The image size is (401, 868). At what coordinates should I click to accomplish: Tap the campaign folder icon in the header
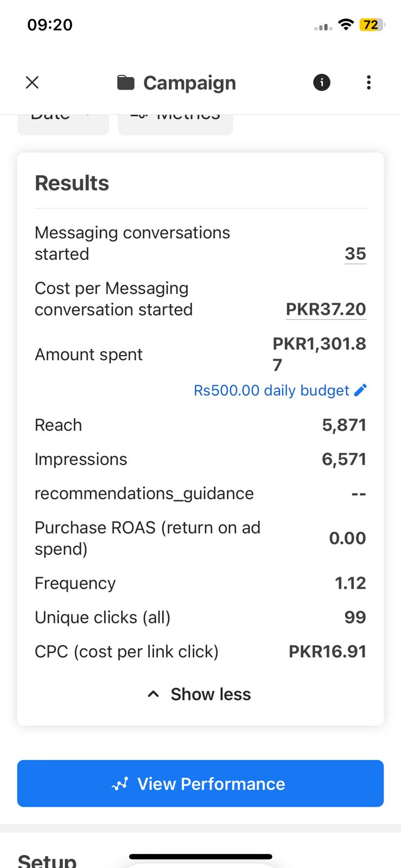(126, 82)
